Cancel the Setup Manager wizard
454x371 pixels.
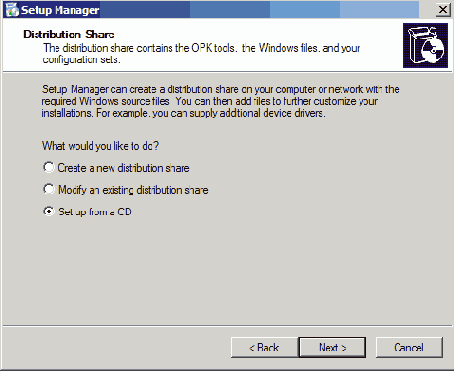coord(409,347)
